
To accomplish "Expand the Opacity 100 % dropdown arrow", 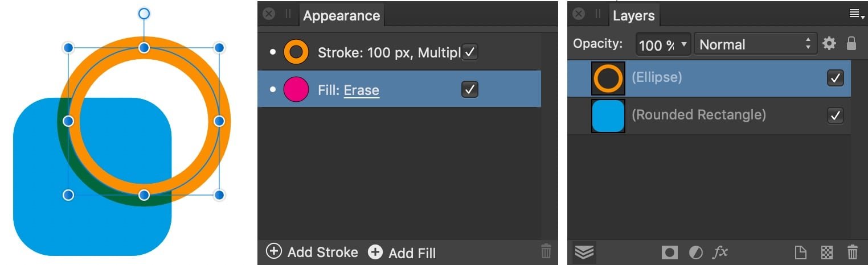I will coord(683,44).
